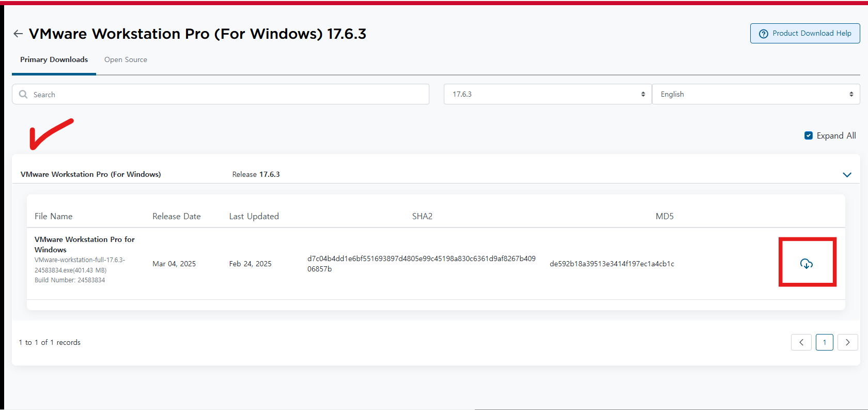Click the SHA2 column header
The width and height of the screenshot is (868, 410).
point(422,216)
